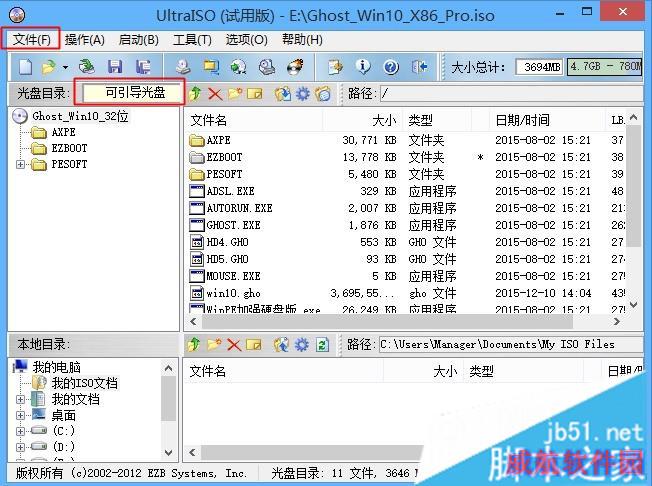Click New folder icon in disc toolbar
652x486 pixels.
[235, 94]
